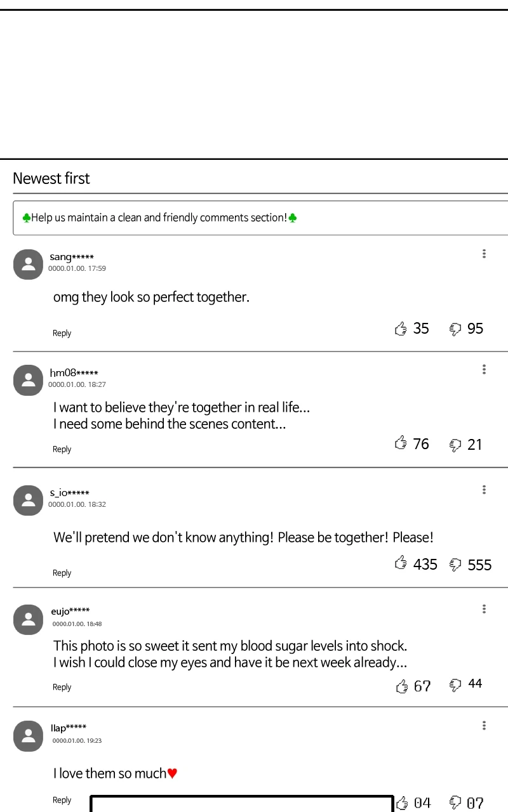Thumbs down hm08***** comment
Screen dimensions: 508x812
455,444
